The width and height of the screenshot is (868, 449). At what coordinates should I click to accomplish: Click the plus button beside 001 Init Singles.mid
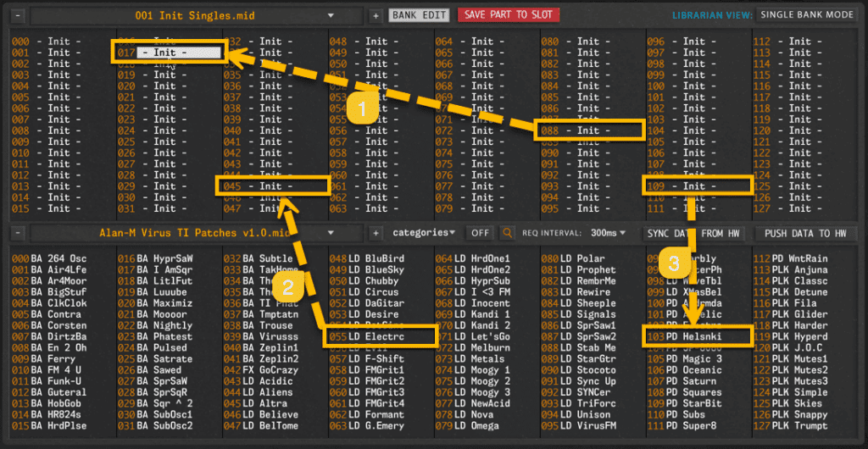pos(376,15)
